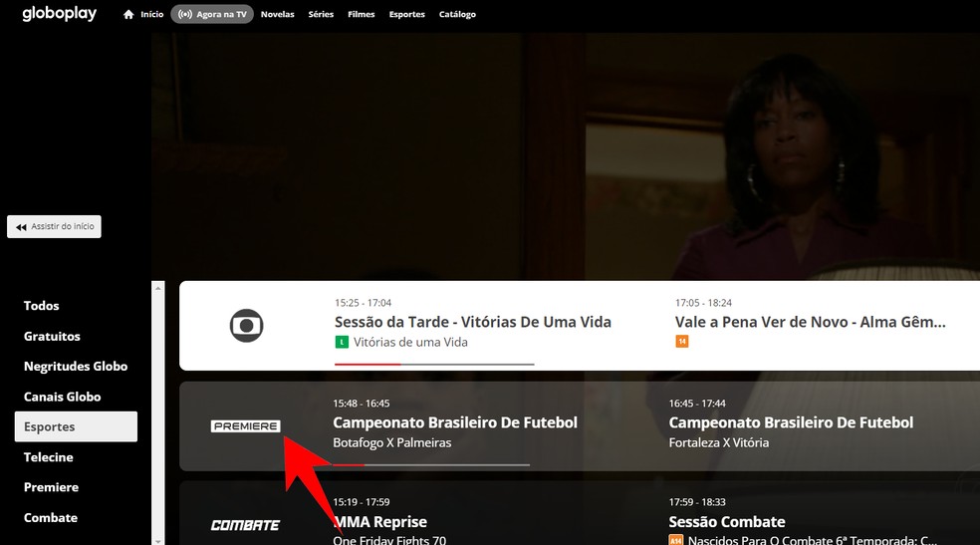The height and width of the screenshot is (545, 980).
Task: Click the 17:05 - 18:24 time label
Action: click(704, 303)
